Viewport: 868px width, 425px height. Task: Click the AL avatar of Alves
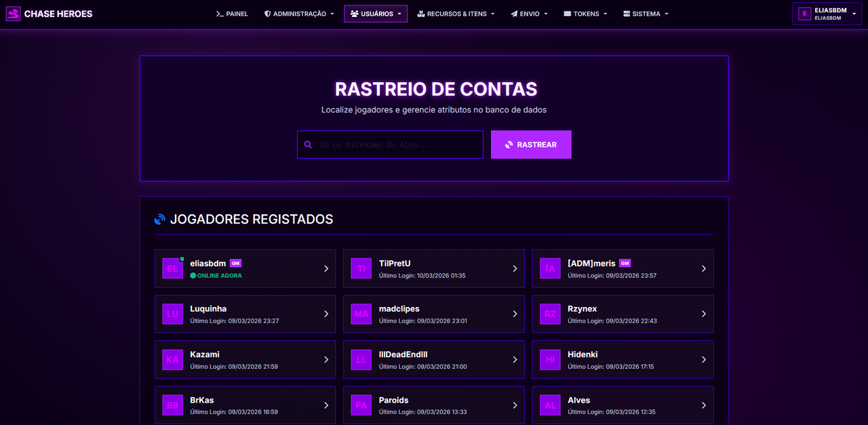(550, 405)
